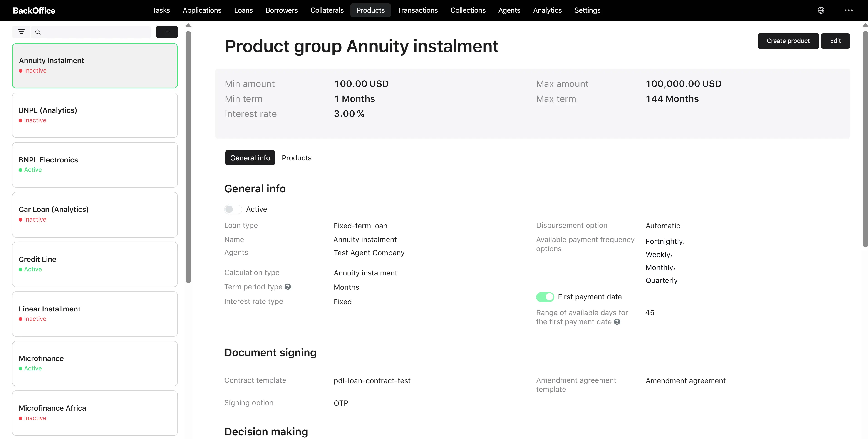Click the Edit button

point(835,41)
